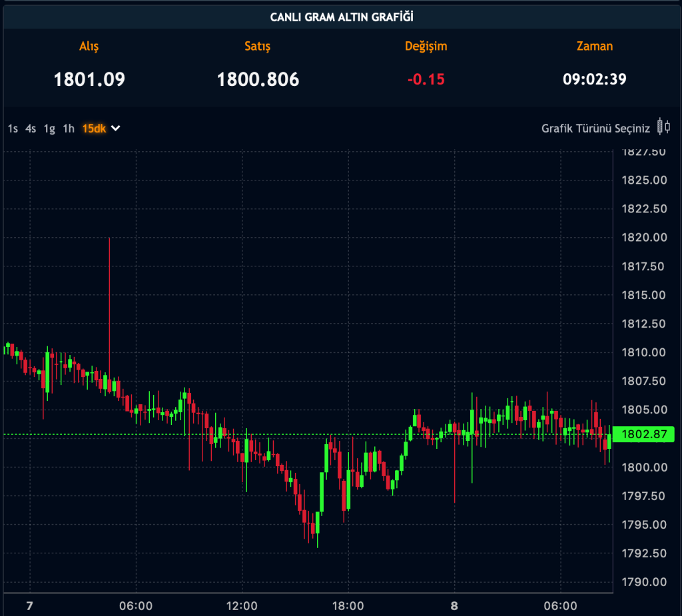
Task: Click the 1820.00 price axis label
Action: 644,238
